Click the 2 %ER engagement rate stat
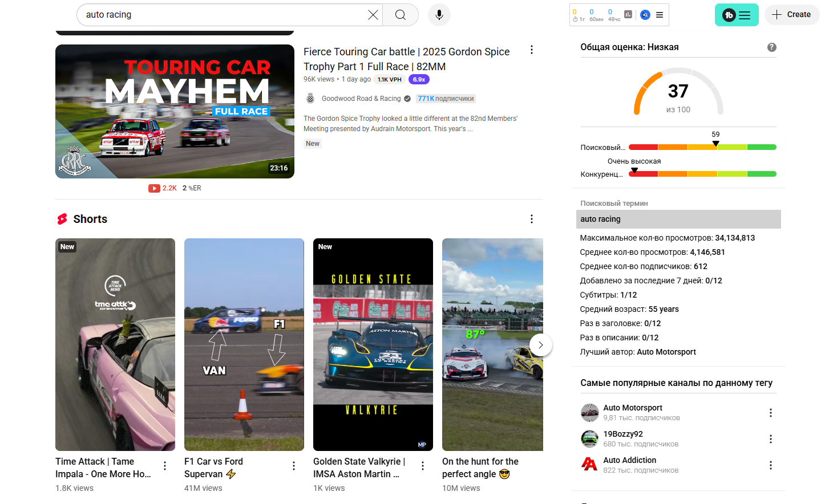This screenshot has height=504, width=829. click(192, 188)
